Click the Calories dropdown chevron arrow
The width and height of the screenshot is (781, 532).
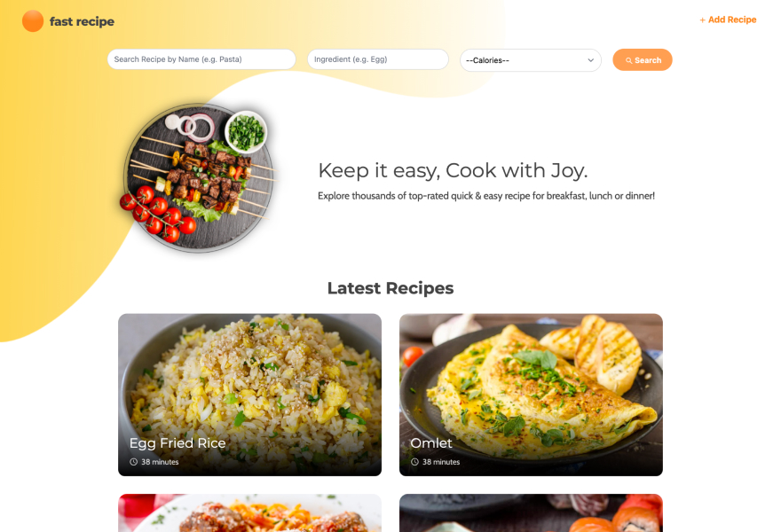pos(590,60)
